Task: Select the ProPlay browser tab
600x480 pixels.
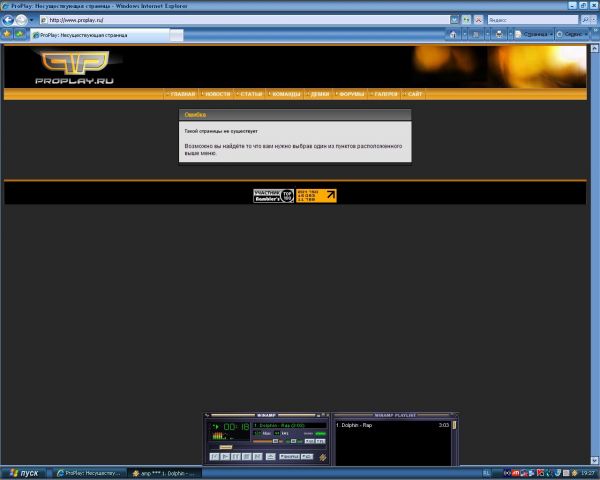Action: click(x=99, y=35)
